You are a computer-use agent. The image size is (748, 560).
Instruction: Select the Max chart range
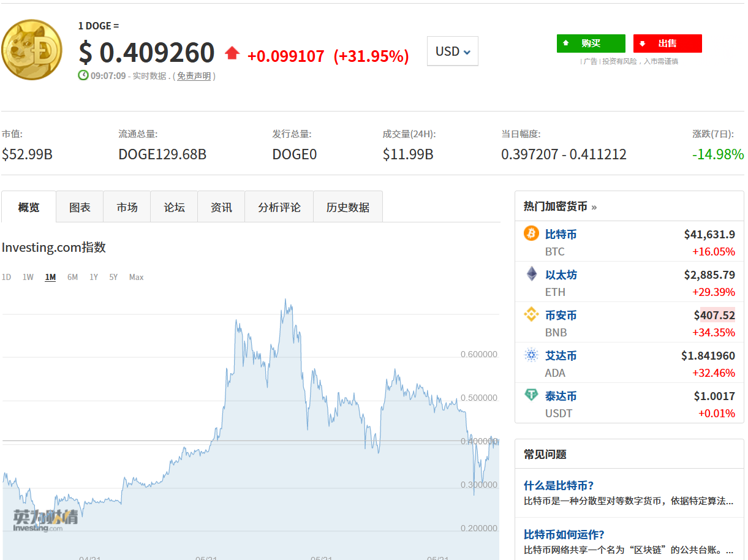(136, 277)
